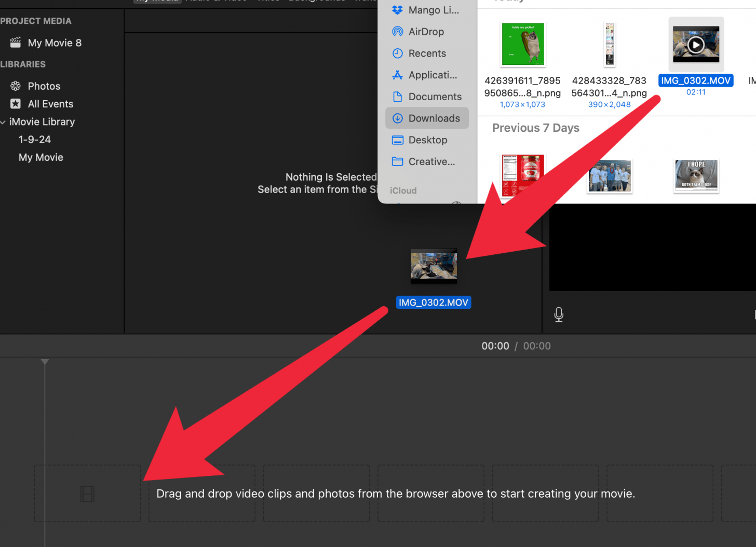This screenshot has width=756, height=547.
Task: Select Photos library in sidebar
Action: tap(44, 86)
